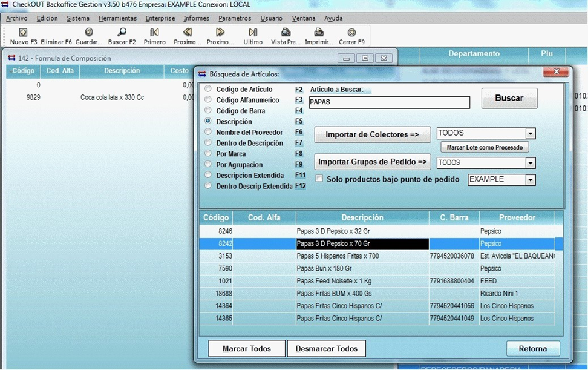Open Vista Previa toolbar icon
588x370 pixels.
coord(286,32)
